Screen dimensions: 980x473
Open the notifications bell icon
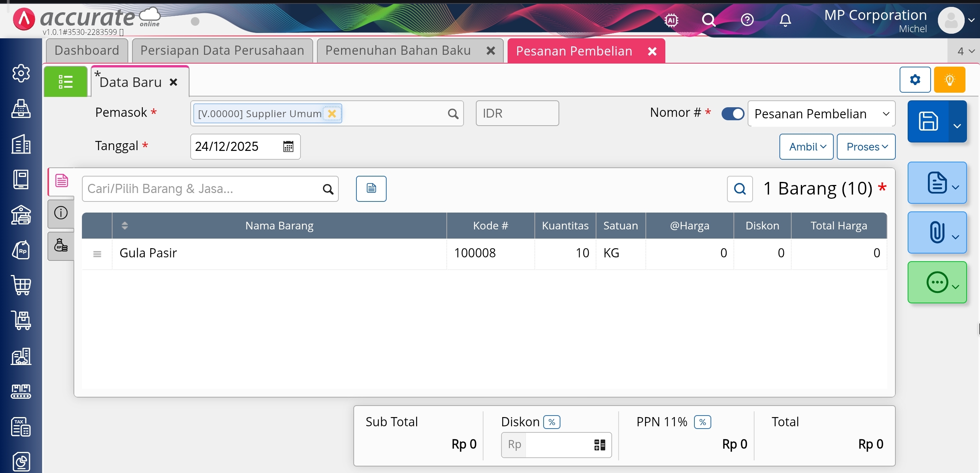point(785,20)
